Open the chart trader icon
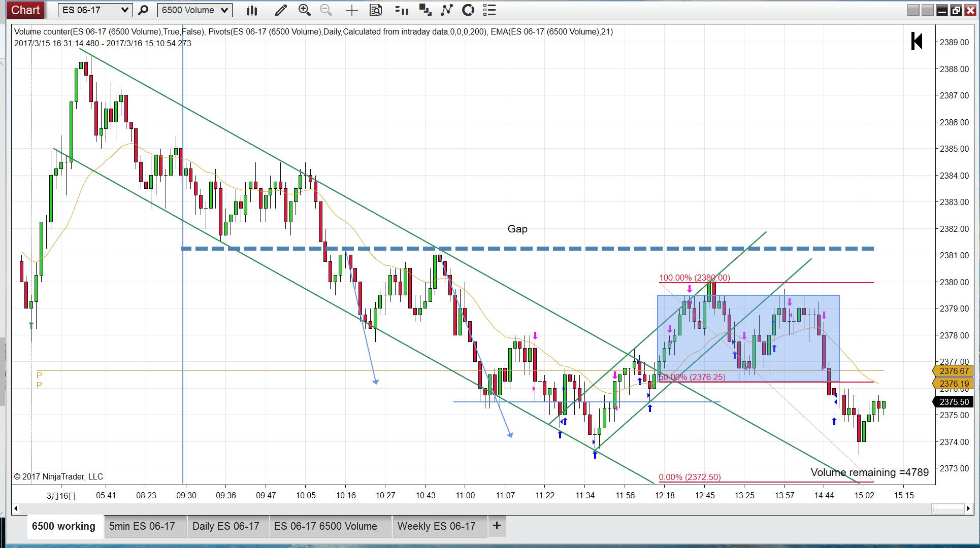The image size is (980, 548). click(425, 10)
